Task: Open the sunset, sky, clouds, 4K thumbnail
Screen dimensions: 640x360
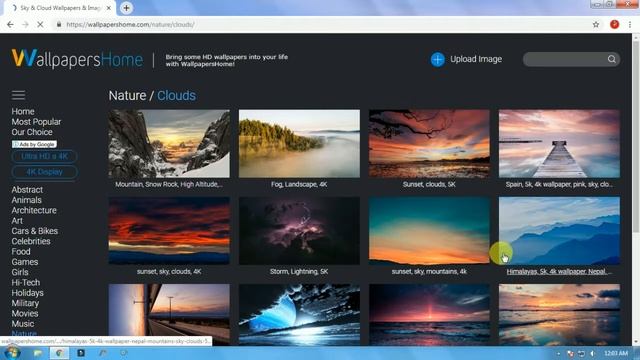Action: pos(169,231)
